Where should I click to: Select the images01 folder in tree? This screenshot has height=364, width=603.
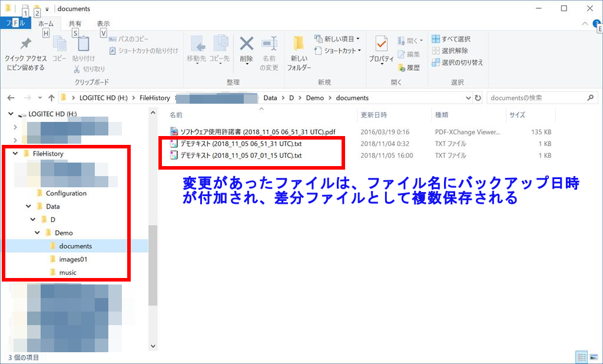tap(73, 259)
